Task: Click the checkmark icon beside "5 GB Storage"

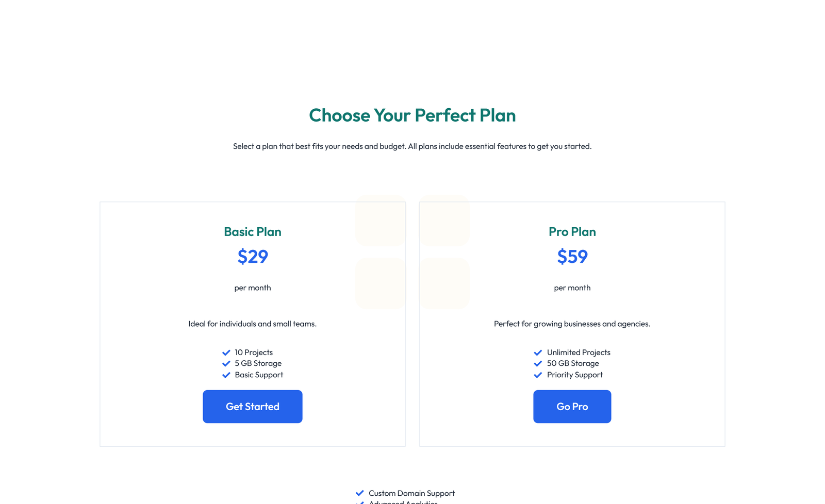Action: (226, 363)
